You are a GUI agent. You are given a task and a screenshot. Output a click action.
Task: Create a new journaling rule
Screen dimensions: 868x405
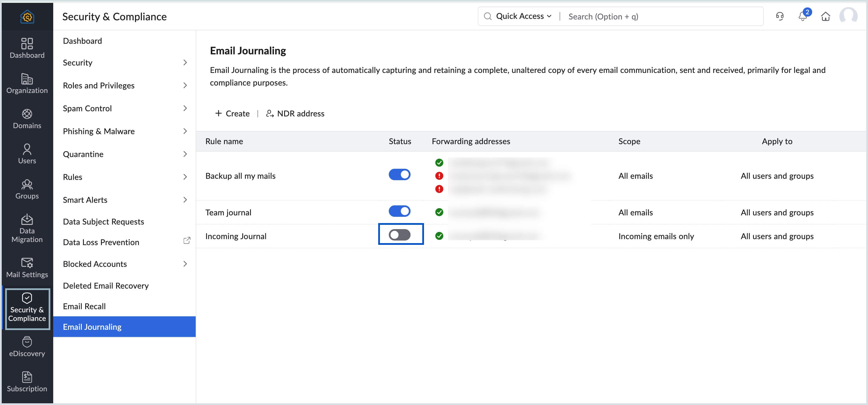tap(232, 113)
